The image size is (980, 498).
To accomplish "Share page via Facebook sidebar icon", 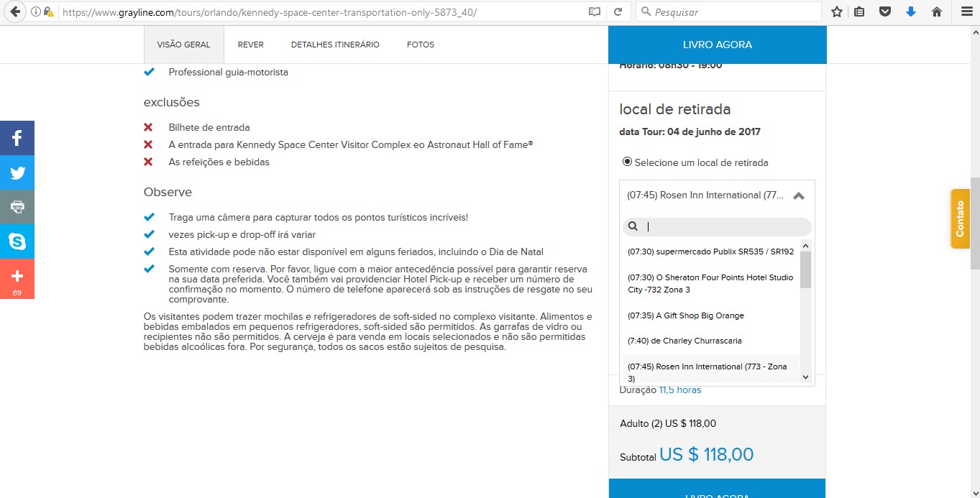I will [17, 138].
